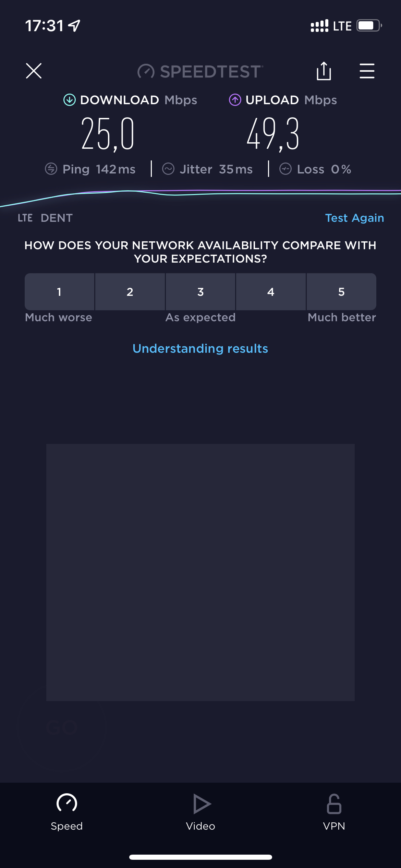This screenshot has height=868, width=401.
Task: Tap the Jitter wave icon
Action: click(x=168, y=169)
